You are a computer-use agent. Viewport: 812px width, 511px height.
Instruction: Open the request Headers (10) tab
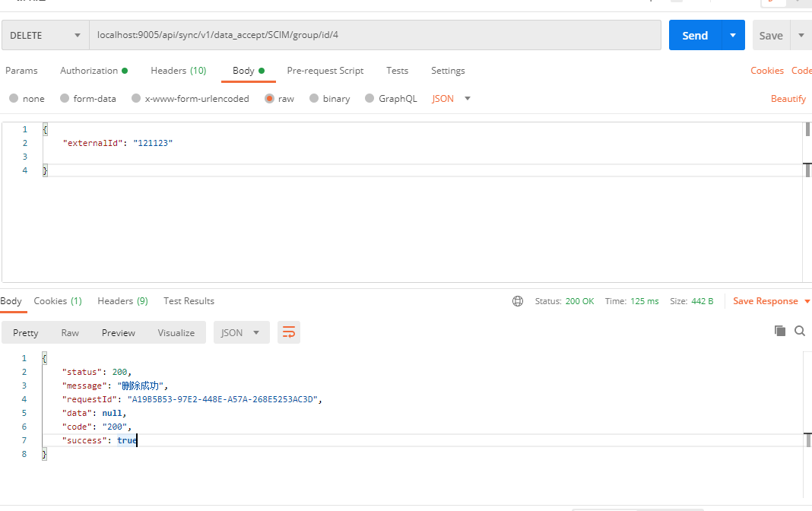[179, 71]
